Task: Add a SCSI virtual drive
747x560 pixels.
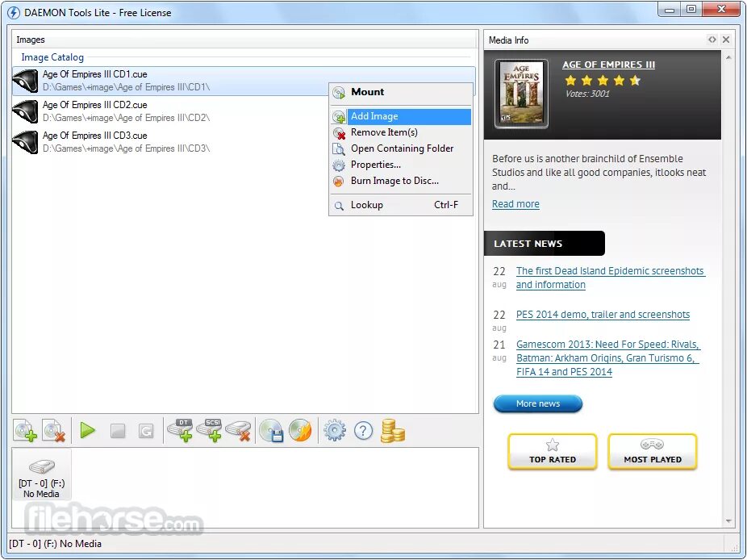Action: [x=209, y=430]
